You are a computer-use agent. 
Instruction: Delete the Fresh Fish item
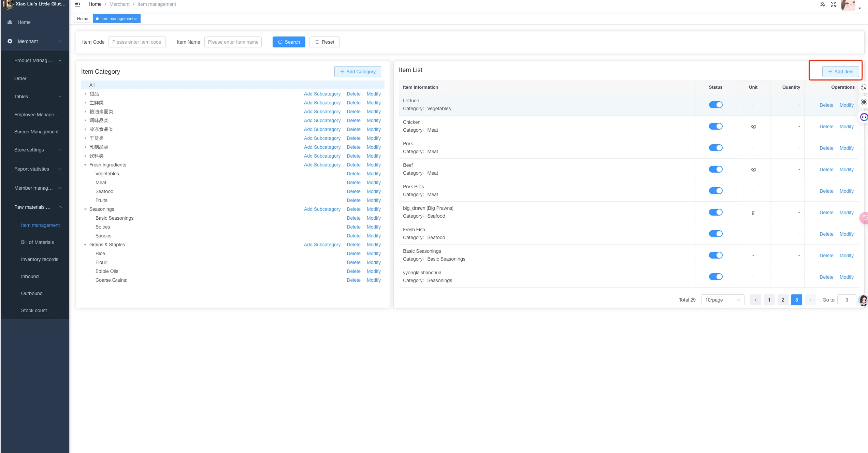[826, 234]
